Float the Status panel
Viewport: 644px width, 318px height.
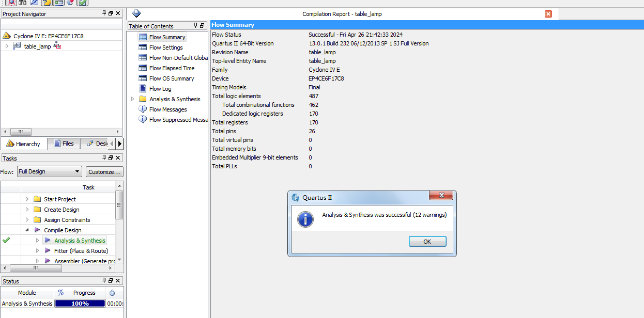coord(111,281)
